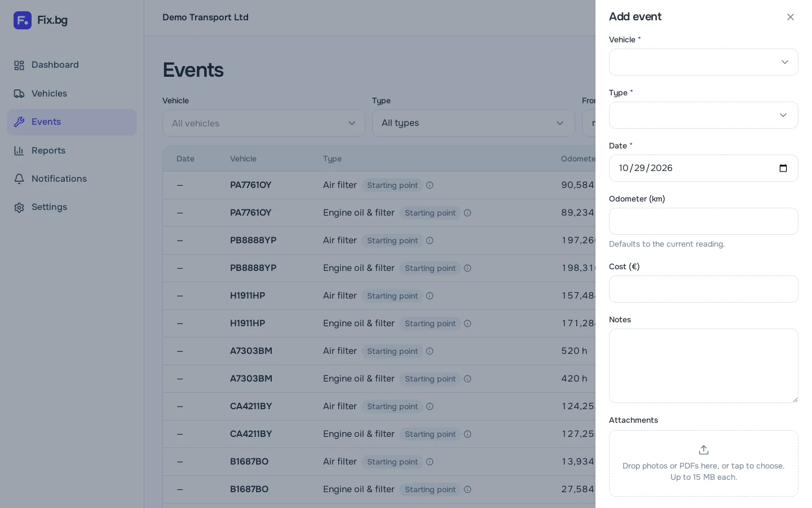
Task: Open the date picker calendar icon
Action: [x=783, y=168]
